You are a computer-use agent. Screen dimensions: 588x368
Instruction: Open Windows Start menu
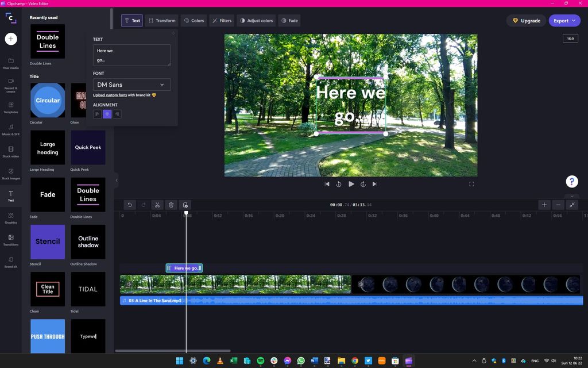[180, 361]
